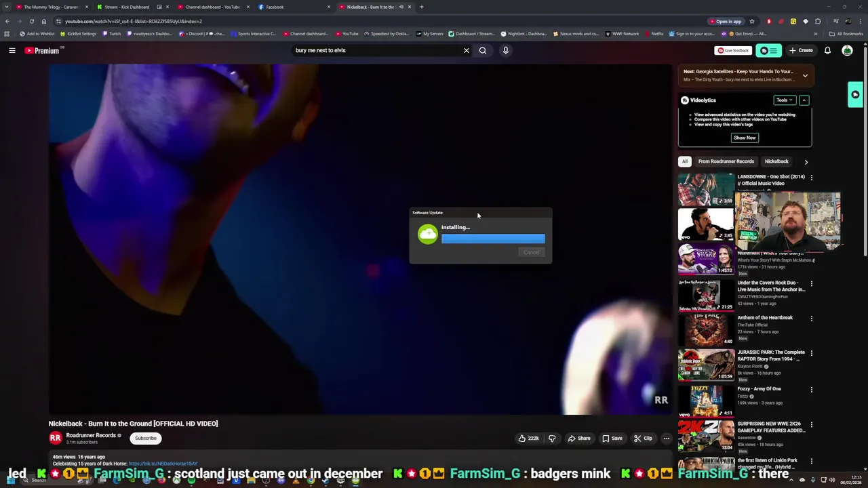The height and width of the screenshot is (488, 868).
Task: Open the Anthem of the Heartbreak thumbnail
Action: 706,329
